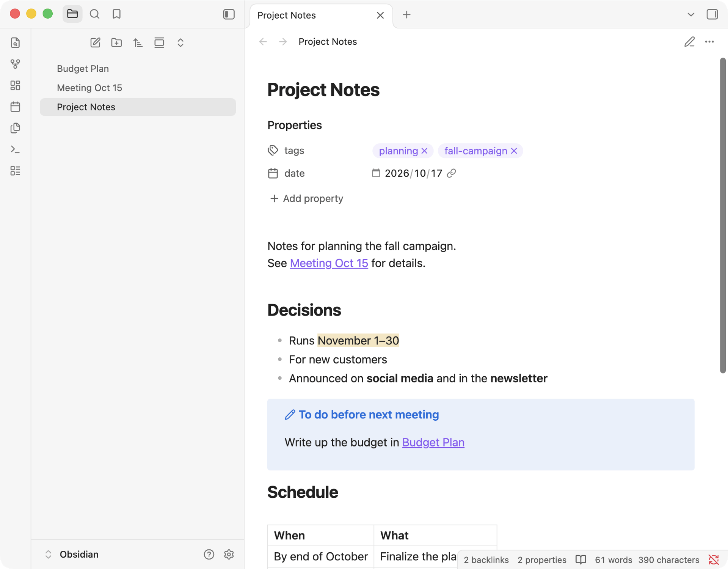Open vault switcher Obsidian dropdown
This screenshot has height=569, width=728.
point(72,554)
